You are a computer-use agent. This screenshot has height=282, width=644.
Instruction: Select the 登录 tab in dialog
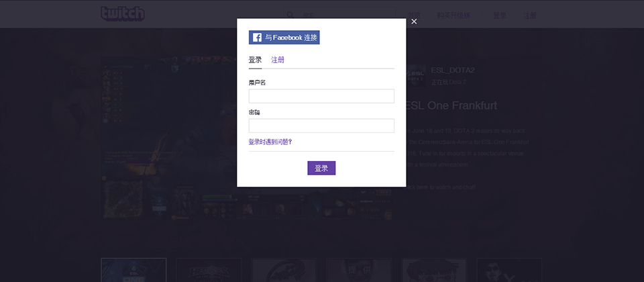click(x=255, y=60)
